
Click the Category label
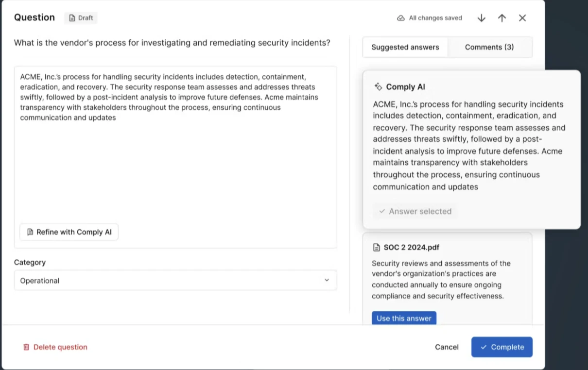(30, 262)
